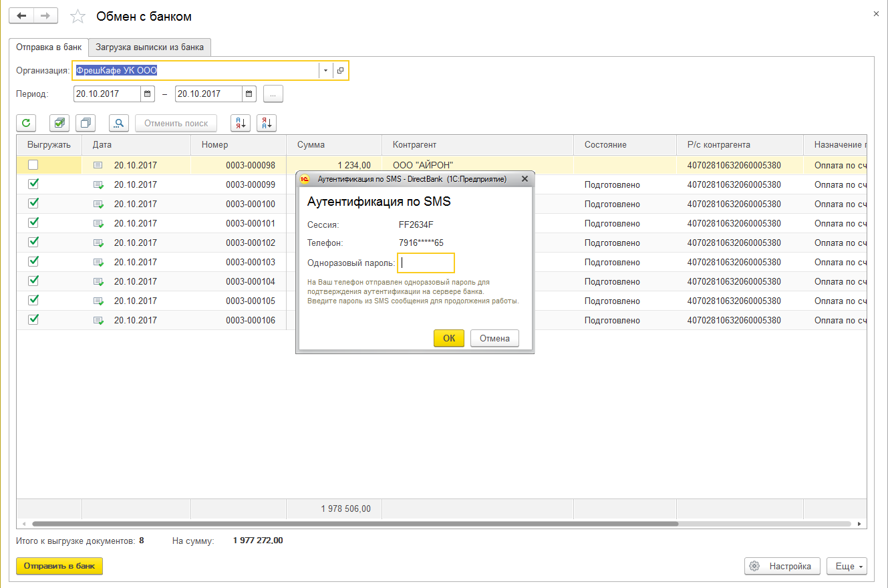Click the Контрагент column header
The image size is (888, 588).
click(478, 145)
